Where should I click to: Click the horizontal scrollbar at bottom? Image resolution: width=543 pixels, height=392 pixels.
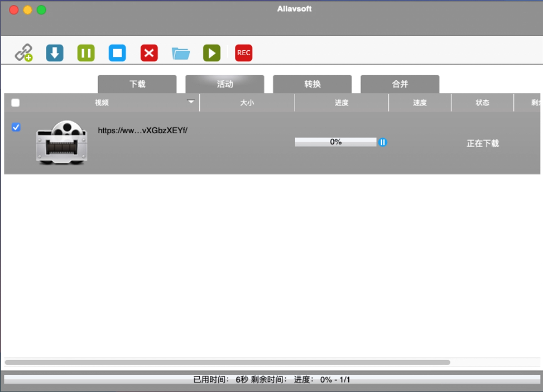click(227, 362)
